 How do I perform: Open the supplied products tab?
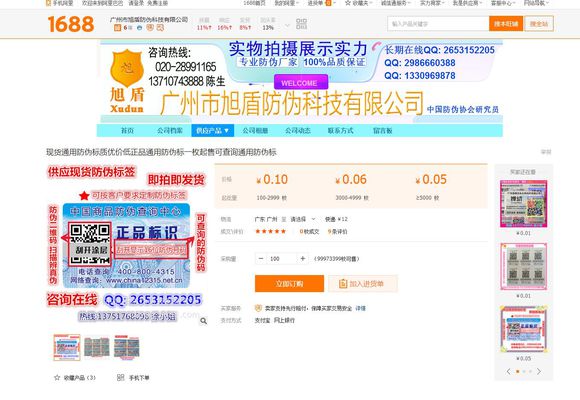point(212,131)
